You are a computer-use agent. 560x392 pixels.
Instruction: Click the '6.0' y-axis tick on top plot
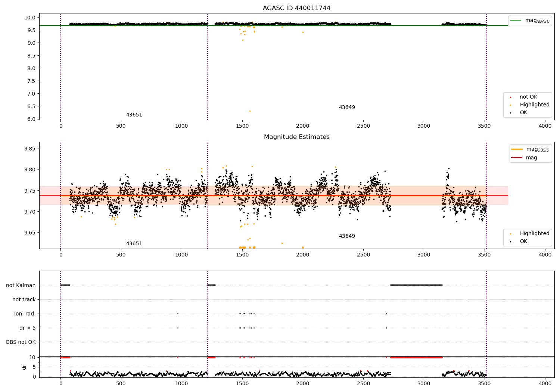click(31, 119)
